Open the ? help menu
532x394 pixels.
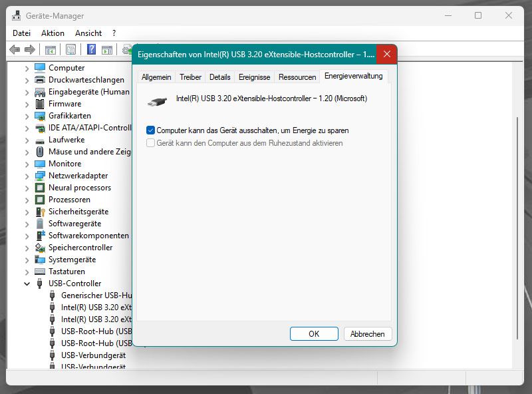pos(114,33)
